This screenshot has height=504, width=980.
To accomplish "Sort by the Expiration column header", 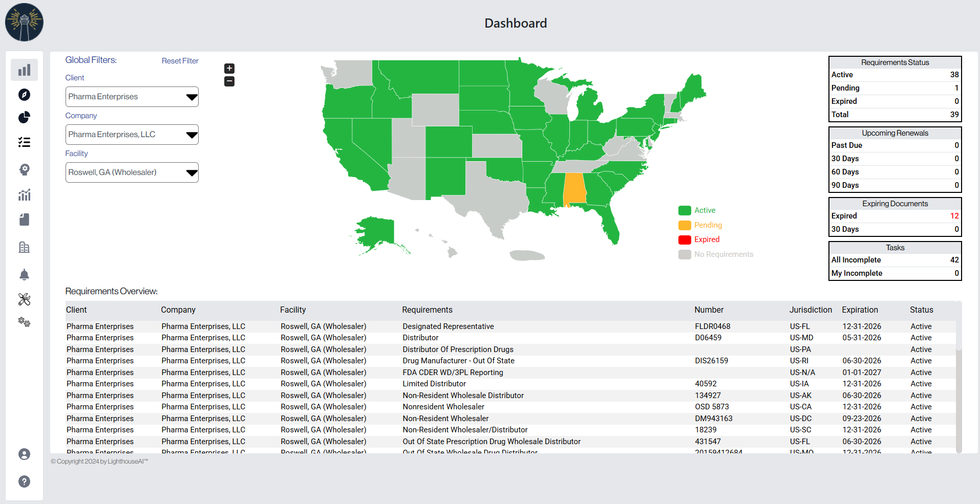I will click(860, 310).
